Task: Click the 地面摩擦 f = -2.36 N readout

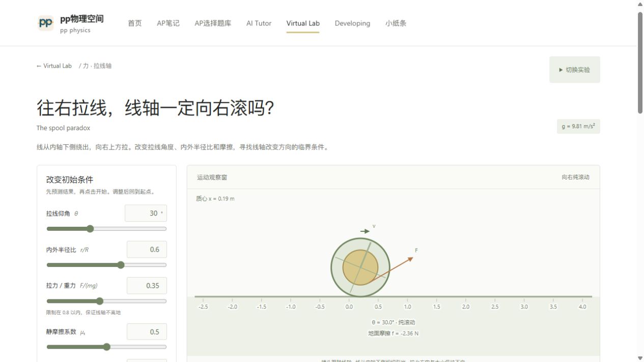Action: (x=393, y=334)
